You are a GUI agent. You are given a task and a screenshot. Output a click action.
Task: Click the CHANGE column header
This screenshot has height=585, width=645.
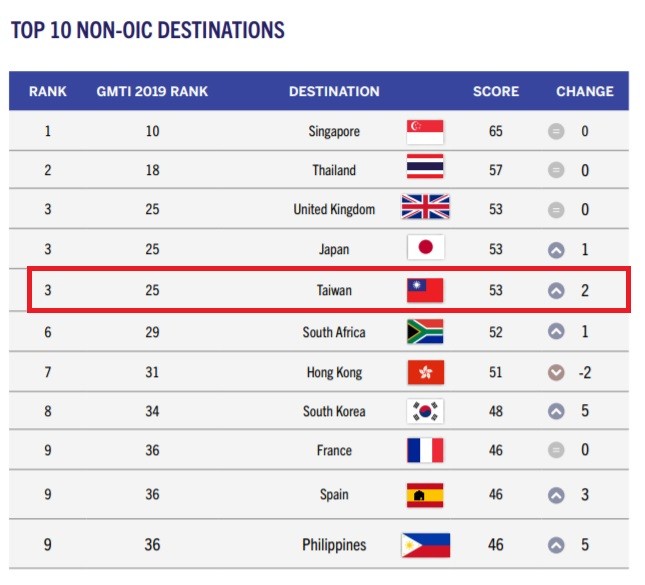tap(585, 91)
